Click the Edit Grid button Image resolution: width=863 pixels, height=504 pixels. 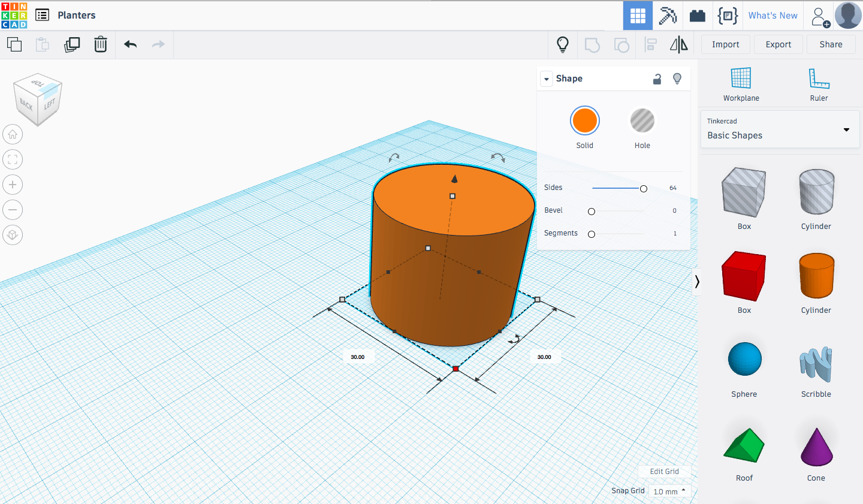[664, 472]
